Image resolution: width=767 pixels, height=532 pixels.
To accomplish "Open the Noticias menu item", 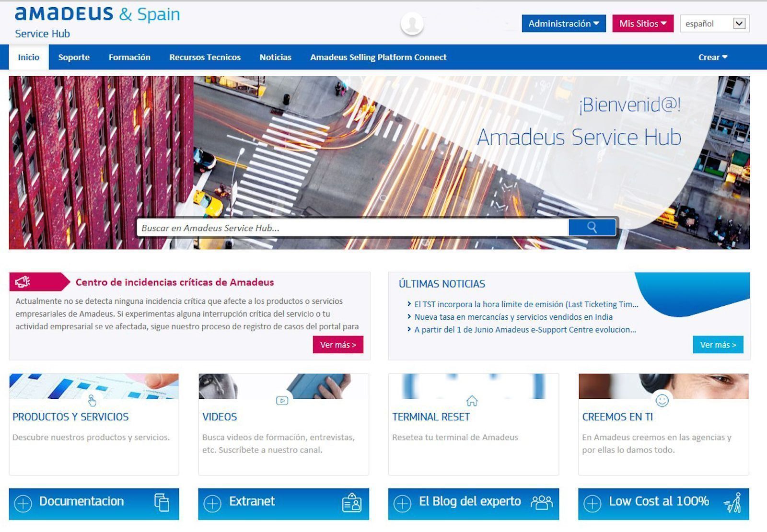I will tap(275, 57).
